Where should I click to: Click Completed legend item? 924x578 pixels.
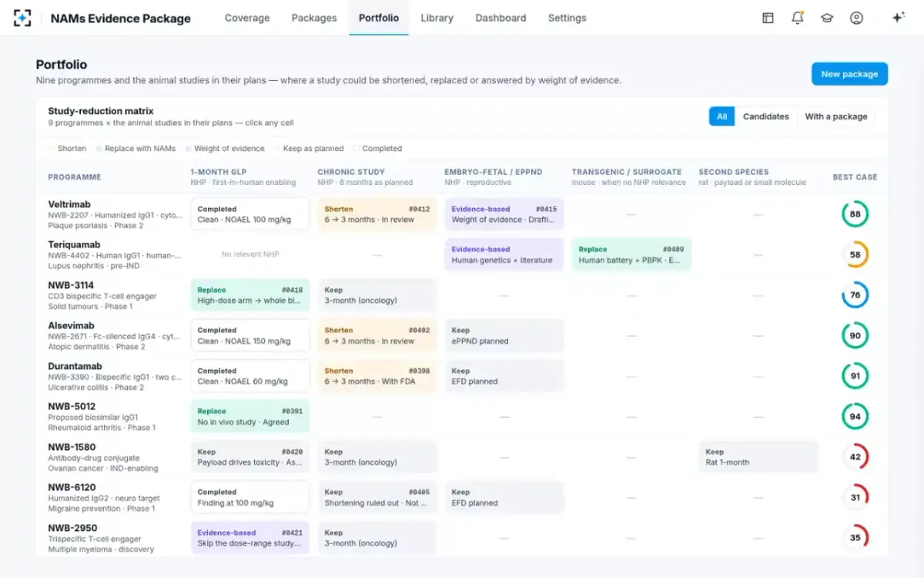click(377, 149)
